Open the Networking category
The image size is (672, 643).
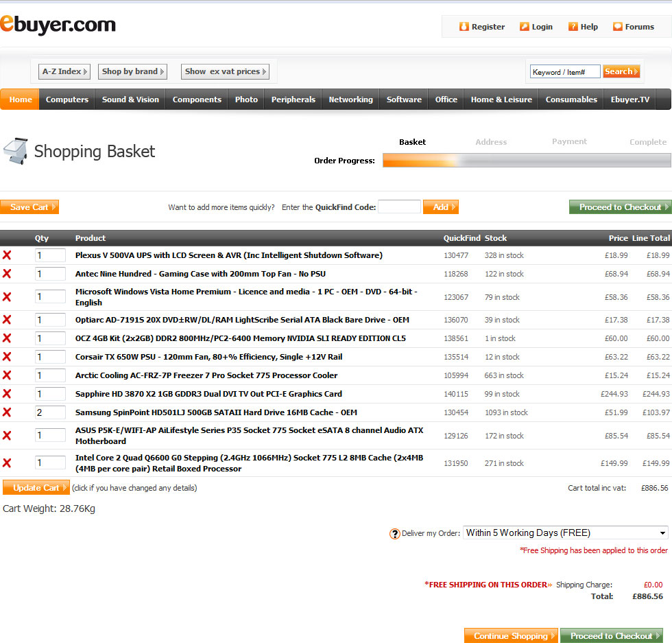coord(350,100)
